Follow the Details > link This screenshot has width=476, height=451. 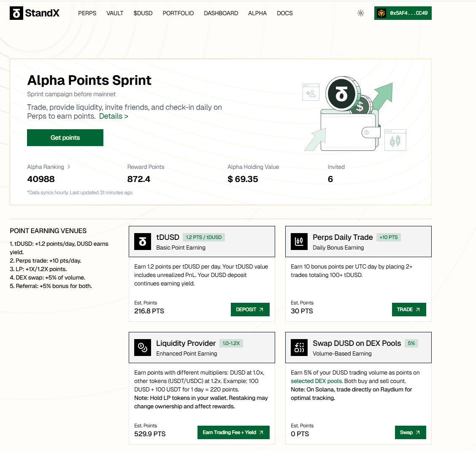[x=114, y=116]
